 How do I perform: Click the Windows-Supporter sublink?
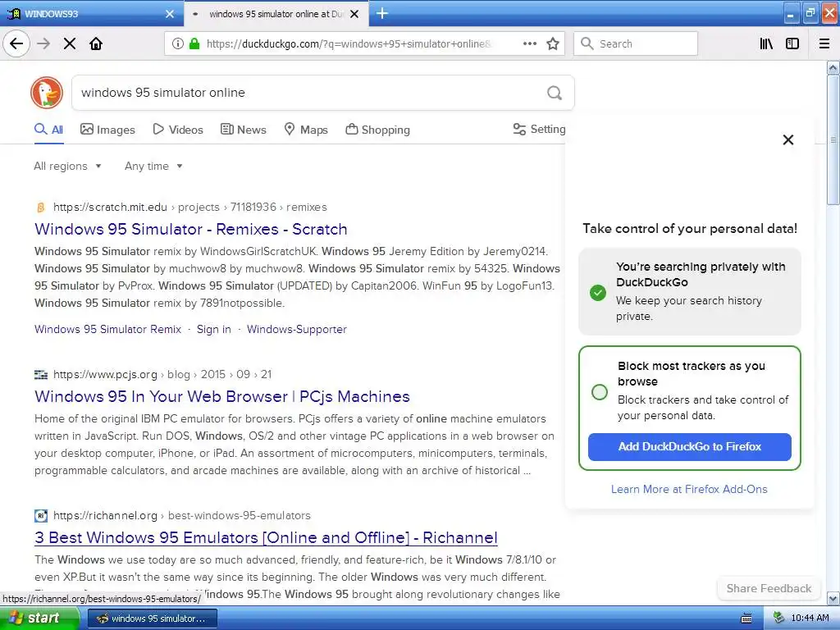point(297,329)
